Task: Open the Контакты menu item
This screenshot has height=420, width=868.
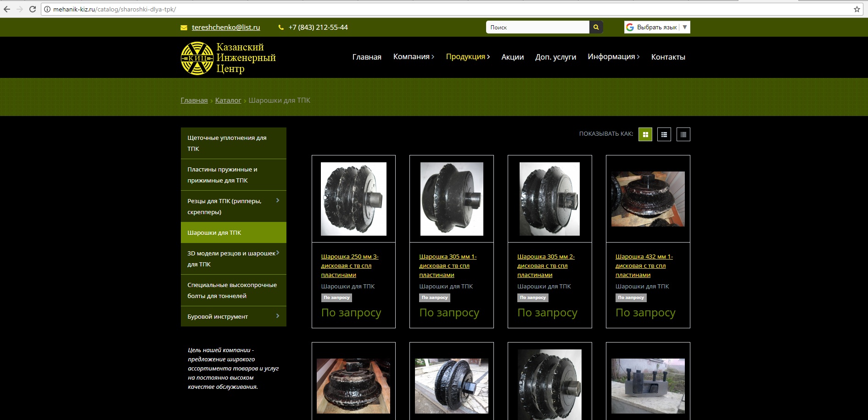Action: tap(668, 57)
